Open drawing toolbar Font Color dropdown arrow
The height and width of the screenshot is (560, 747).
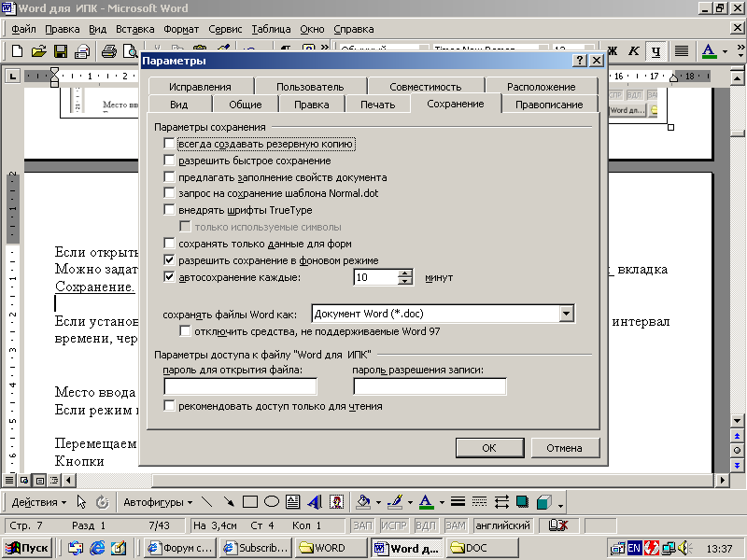[x=442, y=502]
